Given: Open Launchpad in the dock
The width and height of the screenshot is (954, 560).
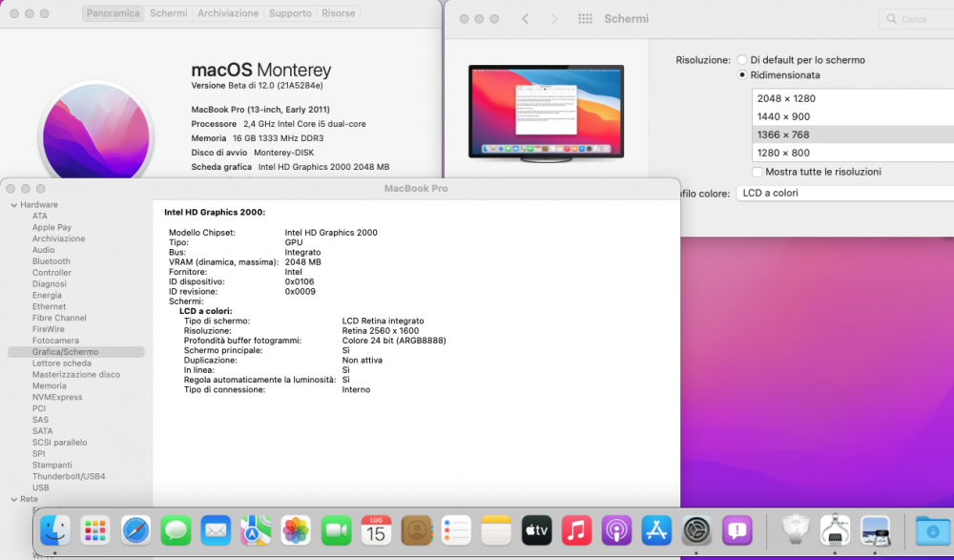Looking at the screenshot, I should click(x=95, y=530).
